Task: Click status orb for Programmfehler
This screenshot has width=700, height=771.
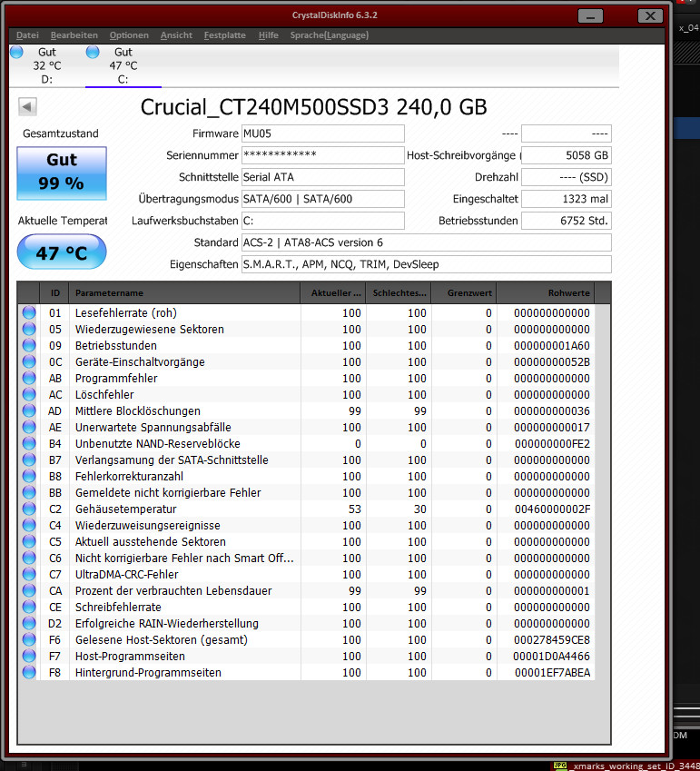Action: (x=29, y=378)
